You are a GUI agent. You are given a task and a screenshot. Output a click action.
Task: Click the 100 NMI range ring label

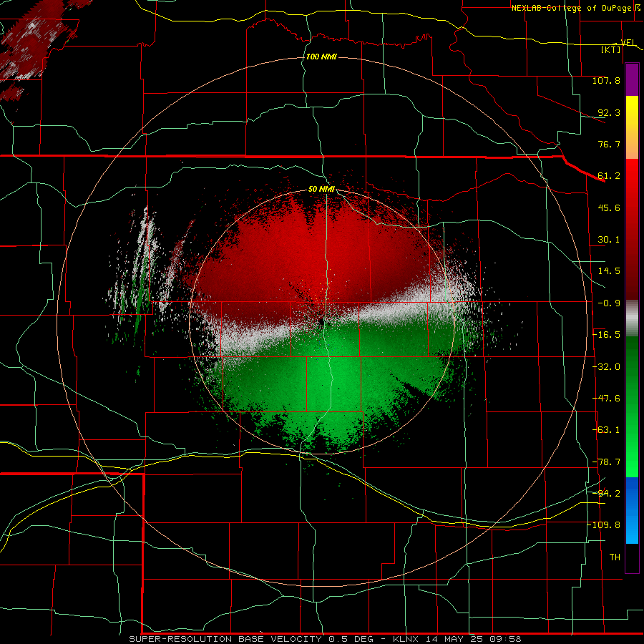pos(321,57)
